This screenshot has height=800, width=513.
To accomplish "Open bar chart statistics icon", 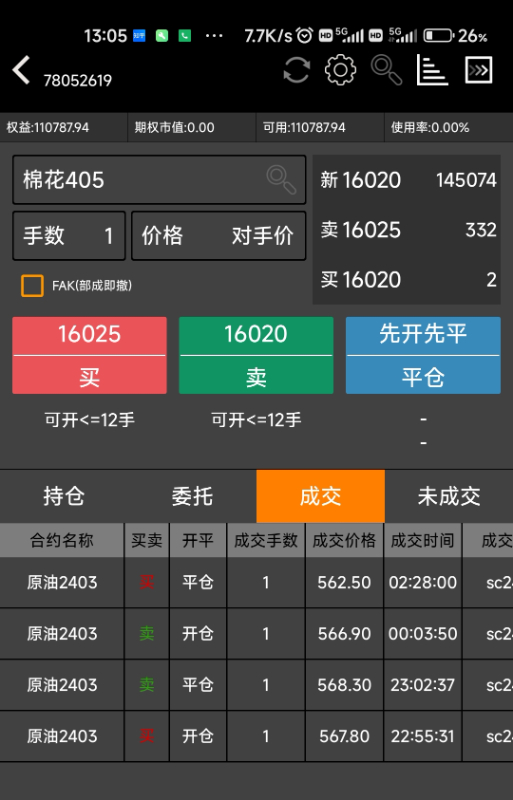I will coord(432,70).
